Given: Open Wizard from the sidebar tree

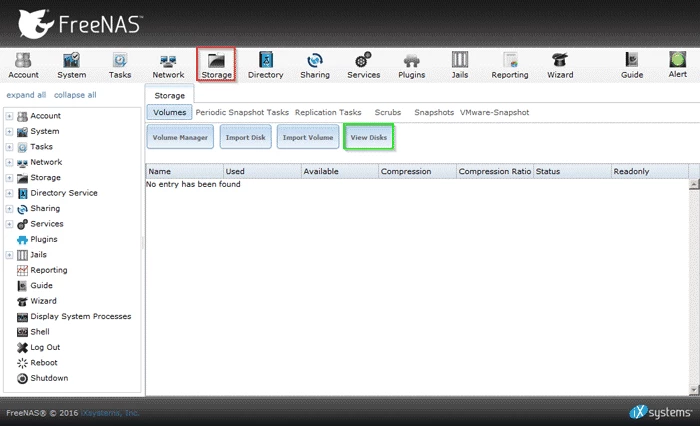Looking at the screenshot, I should (x=37, y=301).
